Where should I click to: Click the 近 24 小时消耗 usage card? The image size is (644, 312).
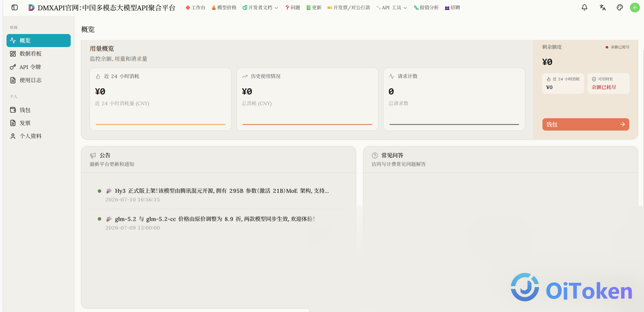point(161,99)
